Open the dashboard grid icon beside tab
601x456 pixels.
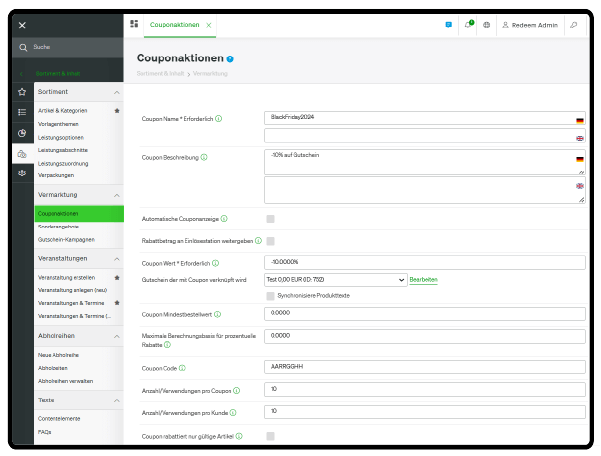(134, 23)
